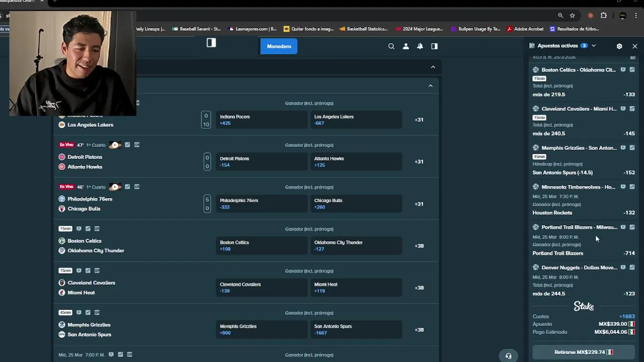Expand +31 markets for 76ers vs Bulls
Screen dimensions: 644x362
tap(419, 204)
